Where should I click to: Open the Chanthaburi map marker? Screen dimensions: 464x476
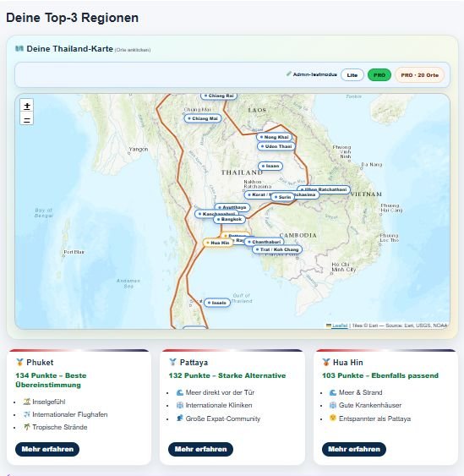click(264, 242)
